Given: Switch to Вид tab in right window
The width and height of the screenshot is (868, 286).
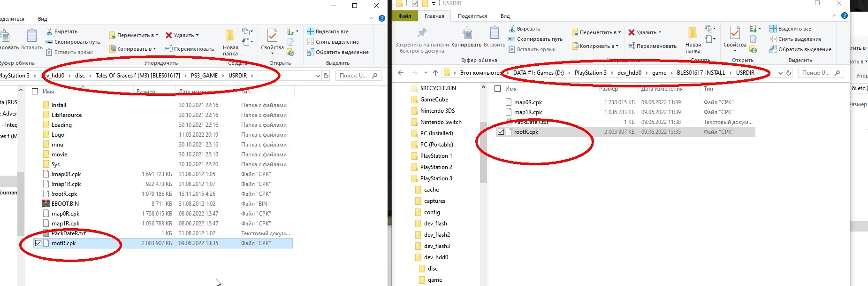Looking at the screenshot, I should (x=505, y=16).
